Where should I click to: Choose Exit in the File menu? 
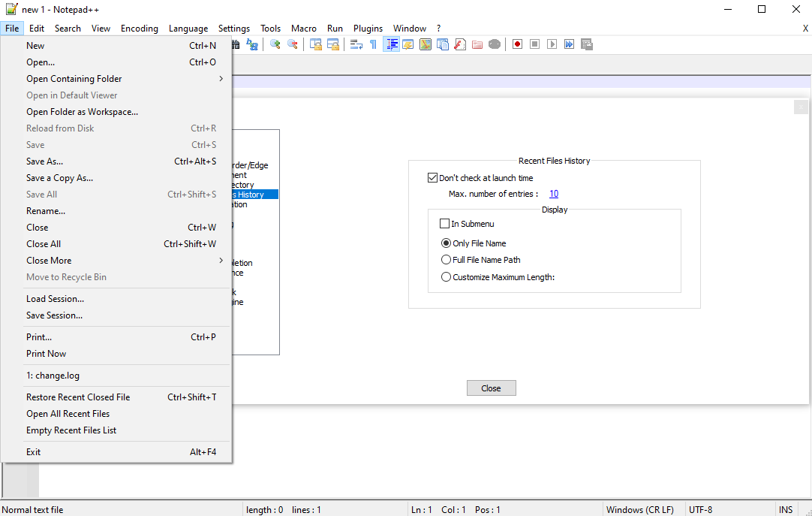tap(116, 452)
